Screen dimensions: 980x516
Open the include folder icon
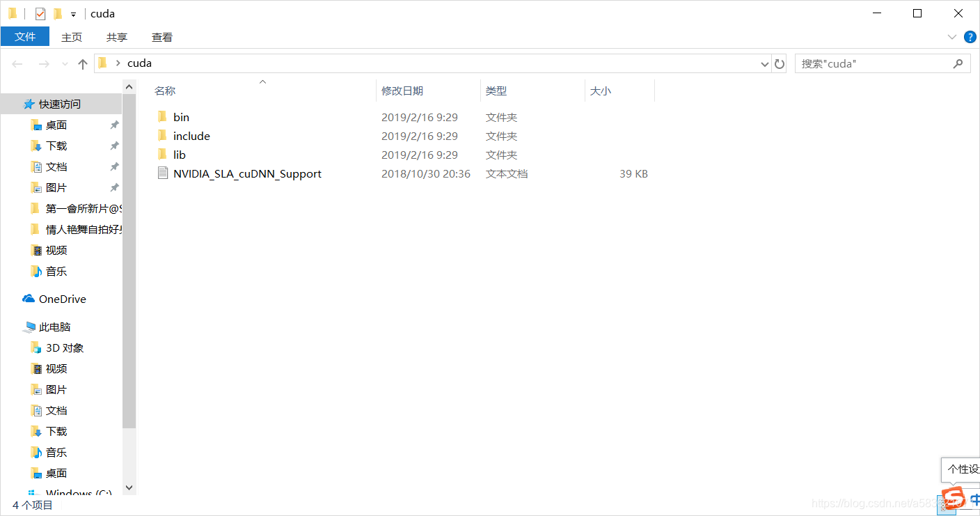point(162,136)
